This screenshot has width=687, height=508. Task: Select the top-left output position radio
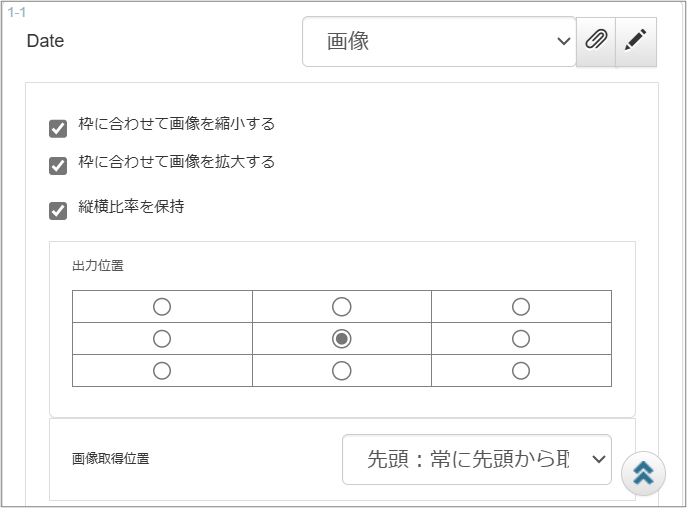click(162, 306)
